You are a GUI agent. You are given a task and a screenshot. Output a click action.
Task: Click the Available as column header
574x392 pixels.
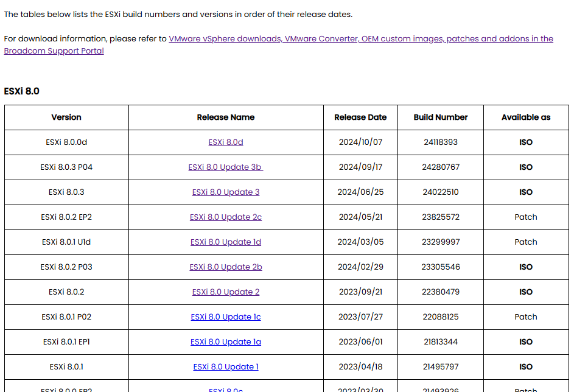pyautogui.click(x=526, y=117)
